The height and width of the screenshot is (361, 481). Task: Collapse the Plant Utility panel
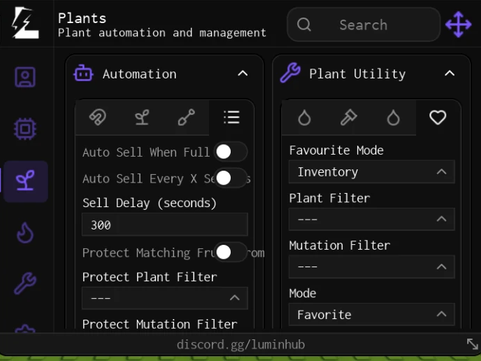point(450,73)
